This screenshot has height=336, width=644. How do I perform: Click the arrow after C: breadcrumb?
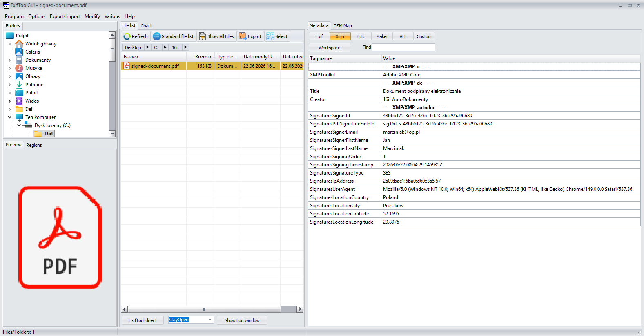pyautogui.click(x=165, y=47)
